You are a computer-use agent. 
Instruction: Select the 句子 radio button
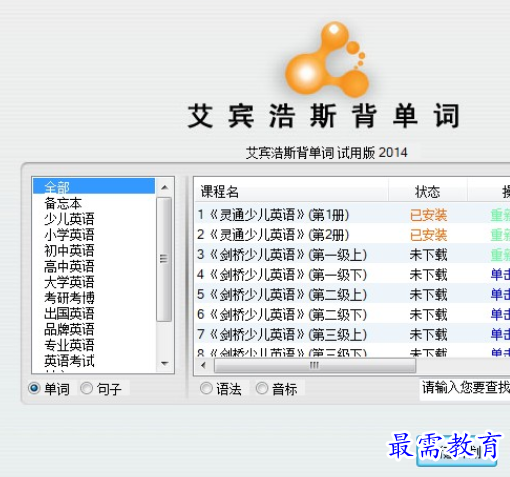click(x=86, y=388)
